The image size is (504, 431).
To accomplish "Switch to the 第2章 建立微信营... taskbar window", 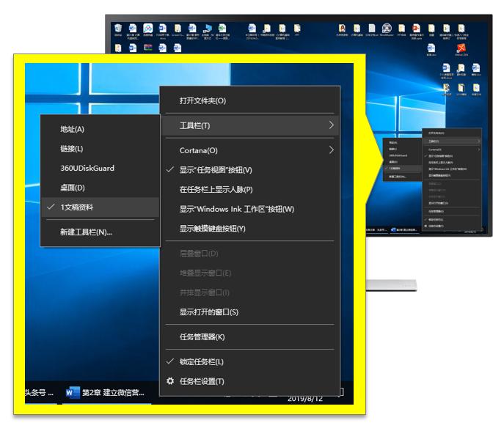I will 106,392.
